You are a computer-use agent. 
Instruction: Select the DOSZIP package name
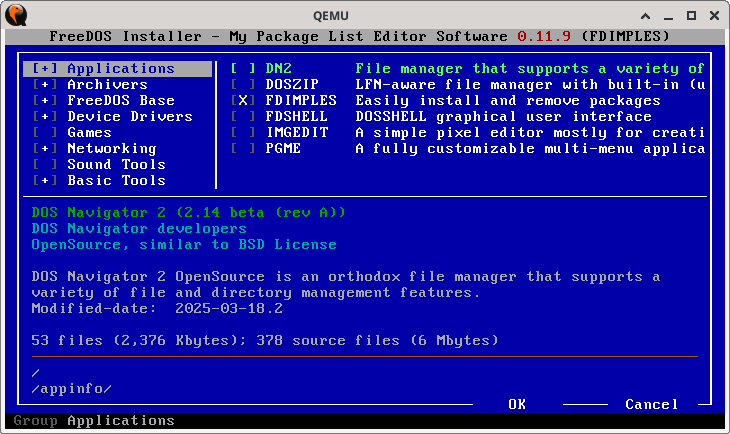[x=292, y=84]
